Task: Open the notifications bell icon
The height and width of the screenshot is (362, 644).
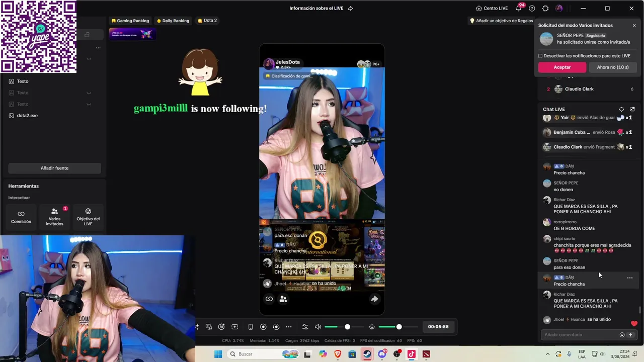Action: click(x=519, y=9)
